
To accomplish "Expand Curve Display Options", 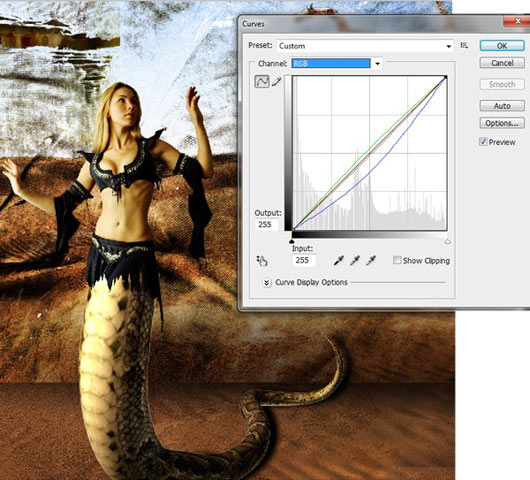I will [266, 283].
